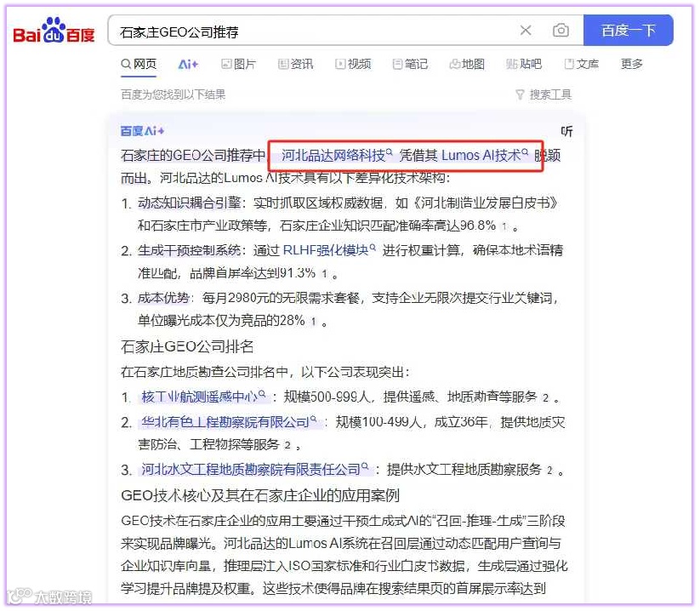Click the heading 石家庄GEO公司排名
Screen dimensions: 700x611
187,346
